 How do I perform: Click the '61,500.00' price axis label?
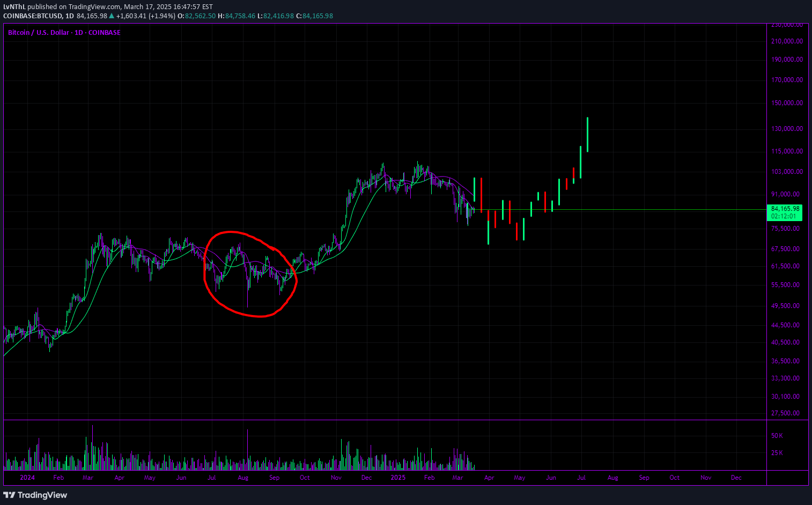click(785, 266)
